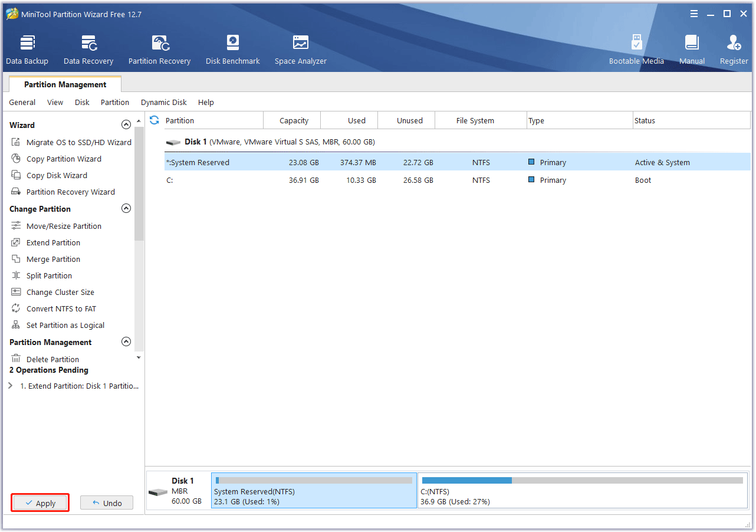Viewport: 756px width, 532px height.
Task: Open the Manual
Action: pyautogui.click(x=692, y=48)
